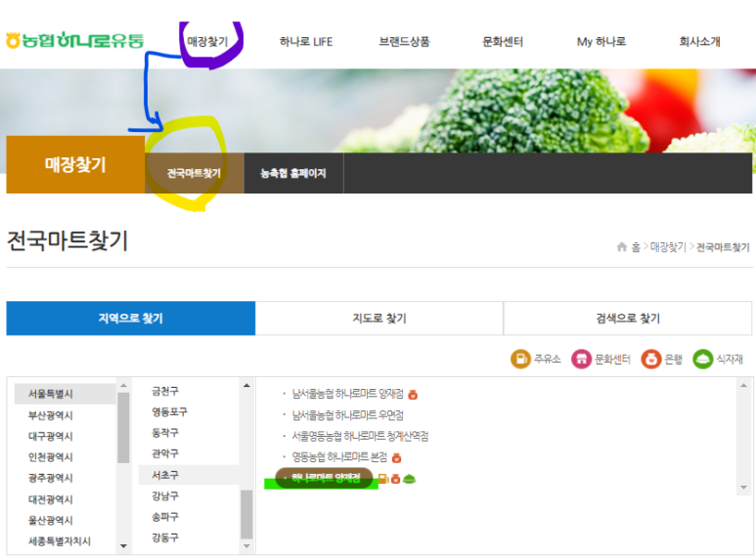
Task: Select 강남구 district
Action: click(x=165, y=495)
